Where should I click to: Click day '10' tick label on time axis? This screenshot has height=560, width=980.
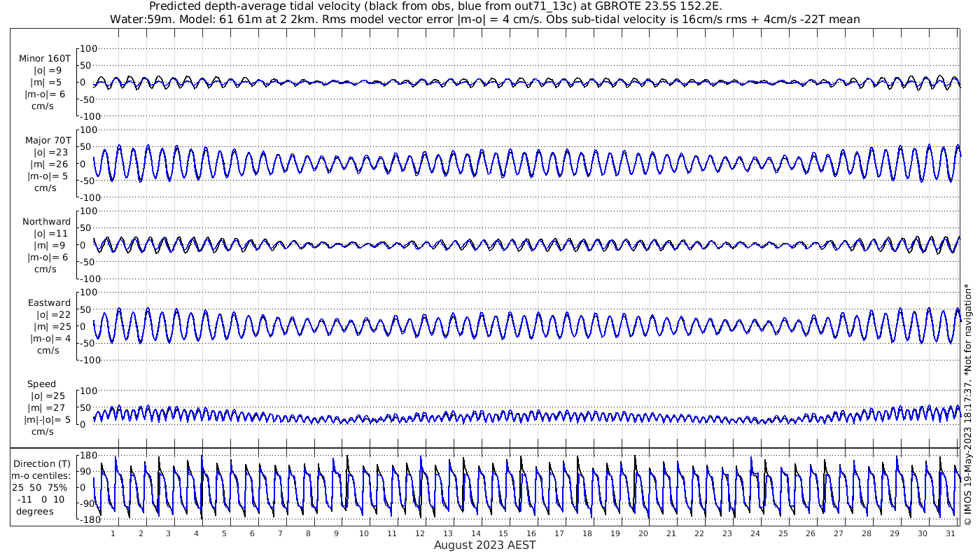363,533
